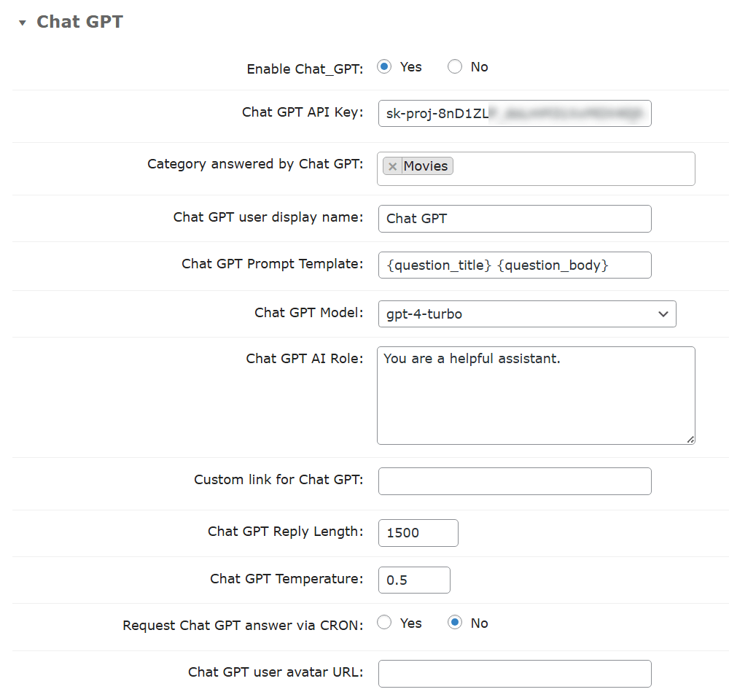Select No for Enable Chat_GPT

tap(455, 67)
